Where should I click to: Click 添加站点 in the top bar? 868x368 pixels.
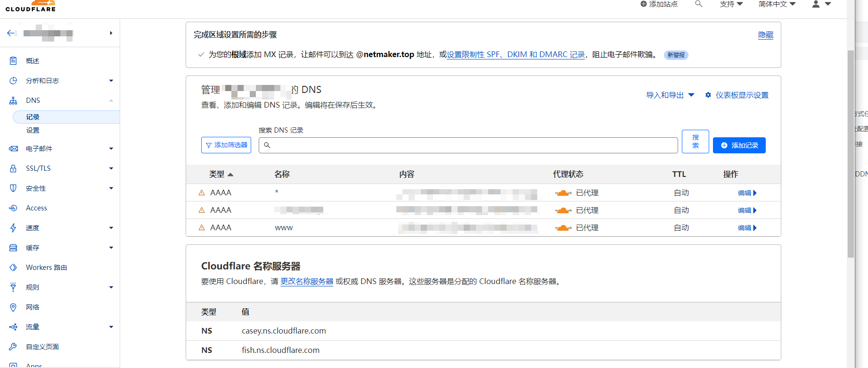[x=659, y=4]
